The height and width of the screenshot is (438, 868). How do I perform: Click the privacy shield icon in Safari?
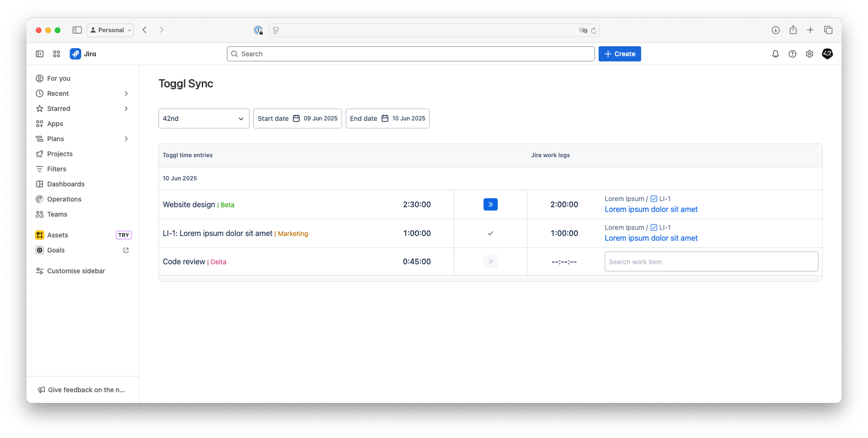[258, 30]
